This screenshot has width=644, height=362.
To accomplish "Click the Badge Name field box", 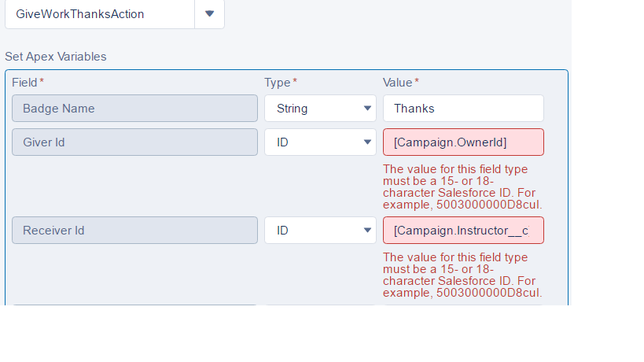I will coord(134,109).
